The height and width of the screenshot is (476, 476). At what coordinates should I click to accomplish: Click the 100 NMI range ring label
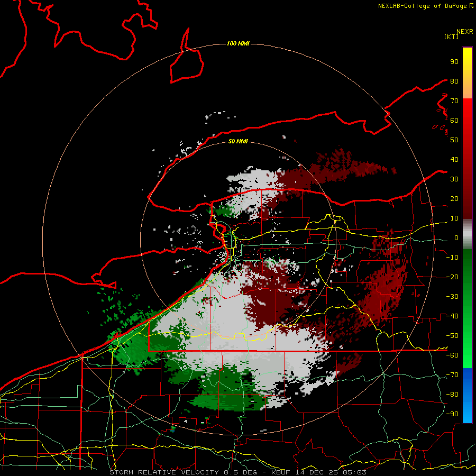tap(238, 44)
